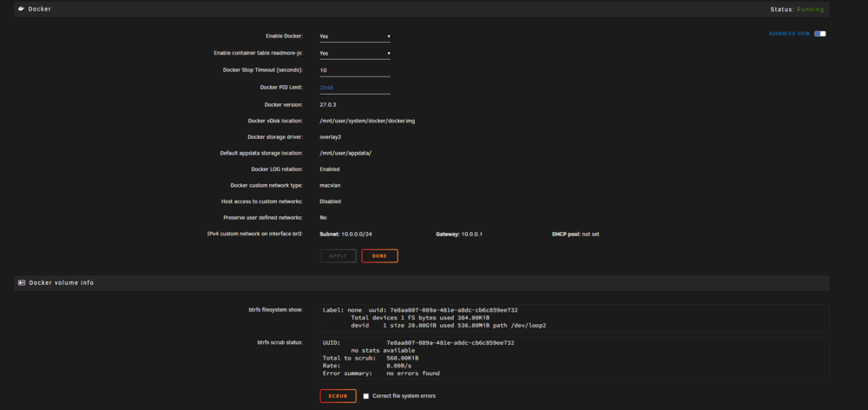868x410 pixels.
Task: Click the Docker LOG rotation label
Action: 278,169
